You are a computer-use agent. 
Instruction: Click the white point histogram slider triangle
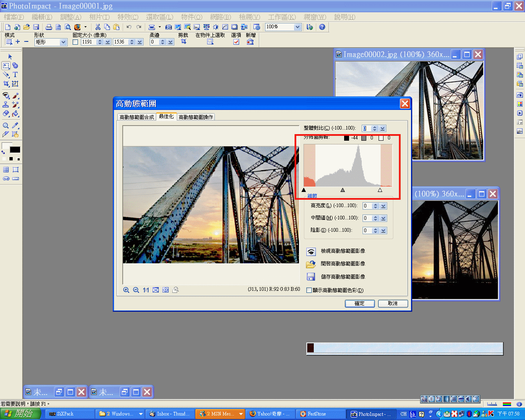coord(380,190)
